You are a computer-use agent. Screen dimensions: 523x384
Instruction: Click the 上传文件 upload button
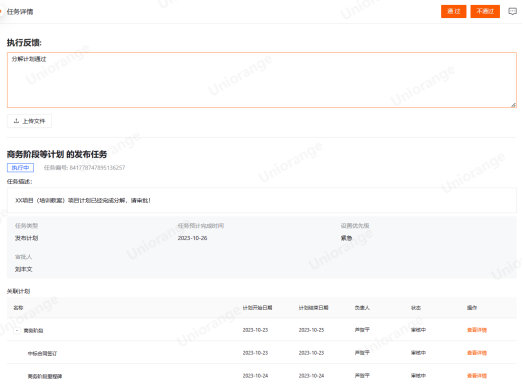(x=29, y=121)
